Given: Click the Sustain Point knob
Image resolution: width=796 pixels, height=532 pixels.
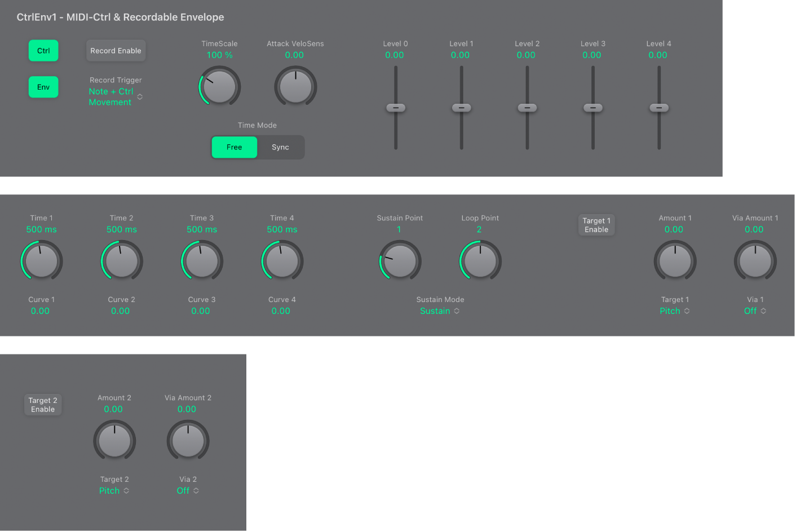Looking at the screenshot, I should [400, 261].
